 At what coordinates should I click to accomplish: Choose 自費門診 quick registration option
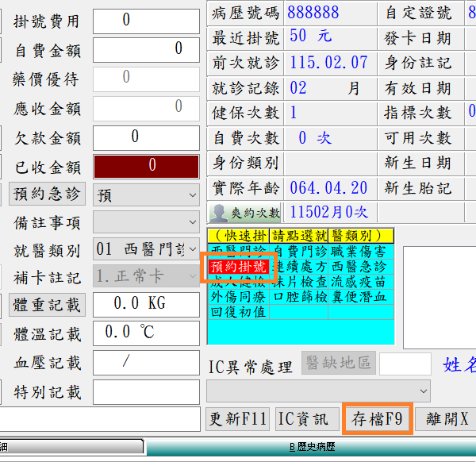[x=299, y=251]
